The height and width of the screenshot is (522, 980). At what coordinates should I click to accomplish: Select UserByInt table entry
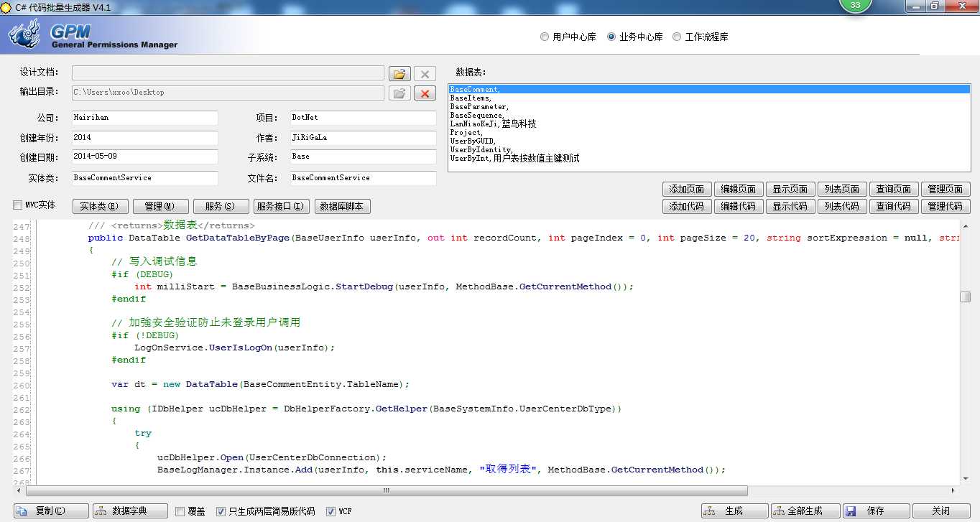coord(709,159)
